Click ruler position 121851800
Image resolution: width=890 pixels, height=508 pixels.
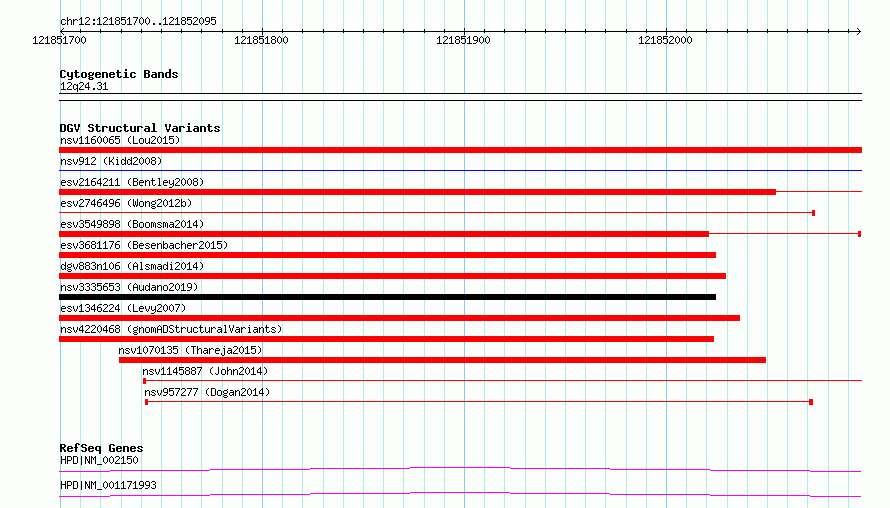click(261, 40)
